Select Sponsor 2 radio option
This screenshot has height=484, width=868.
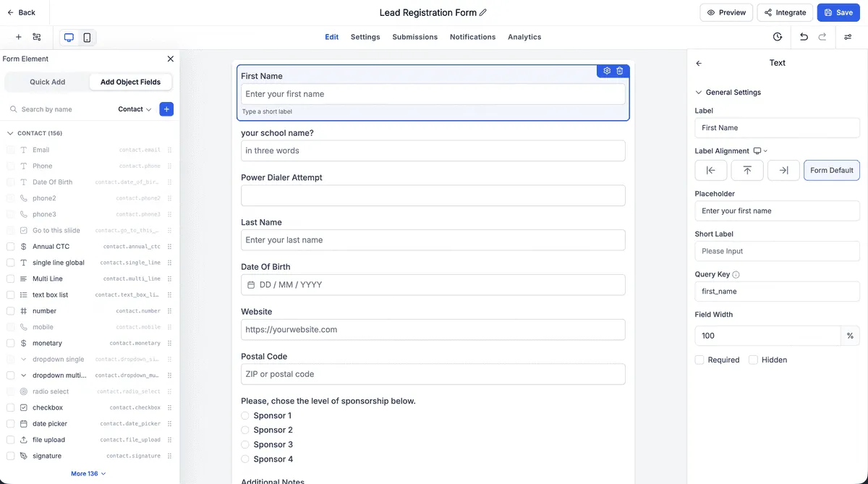coord(245,430)
